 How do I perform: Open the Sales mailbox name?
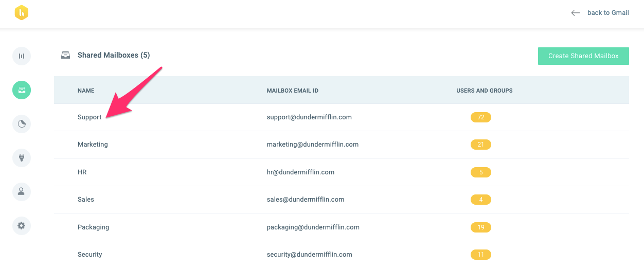86,200
